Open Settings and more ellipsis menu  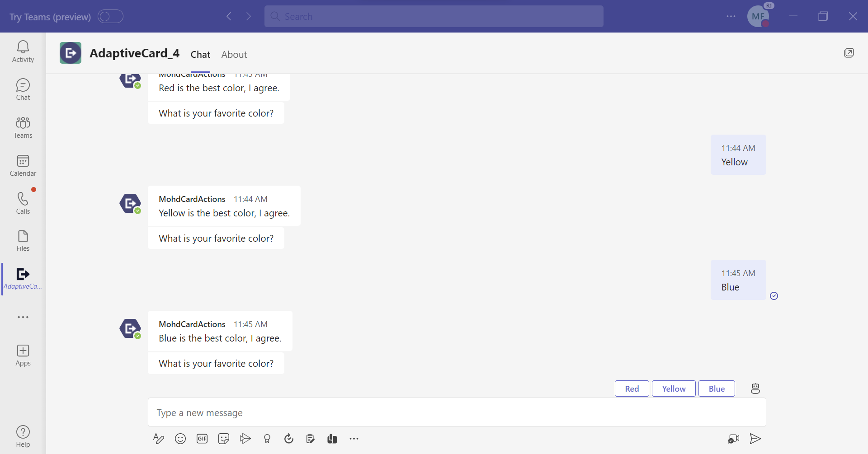pos(731,16)
